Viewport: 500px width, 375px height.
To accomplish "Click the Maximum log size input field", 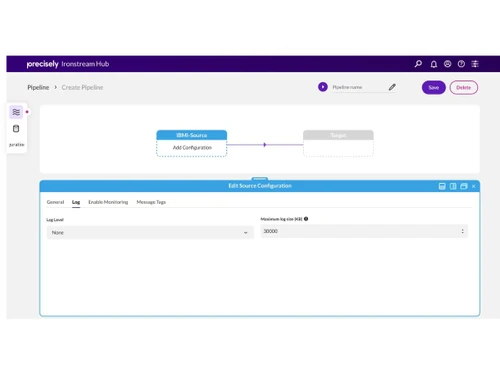I will (364, 231).
